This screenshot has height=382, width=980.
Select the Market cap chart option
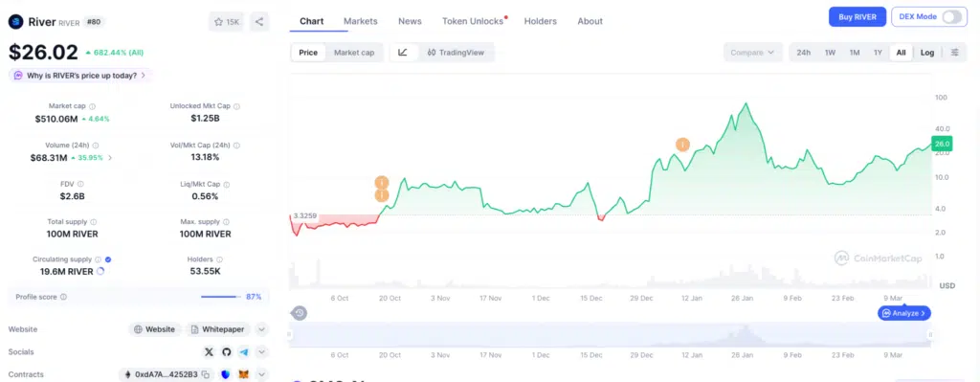point(354,53)
